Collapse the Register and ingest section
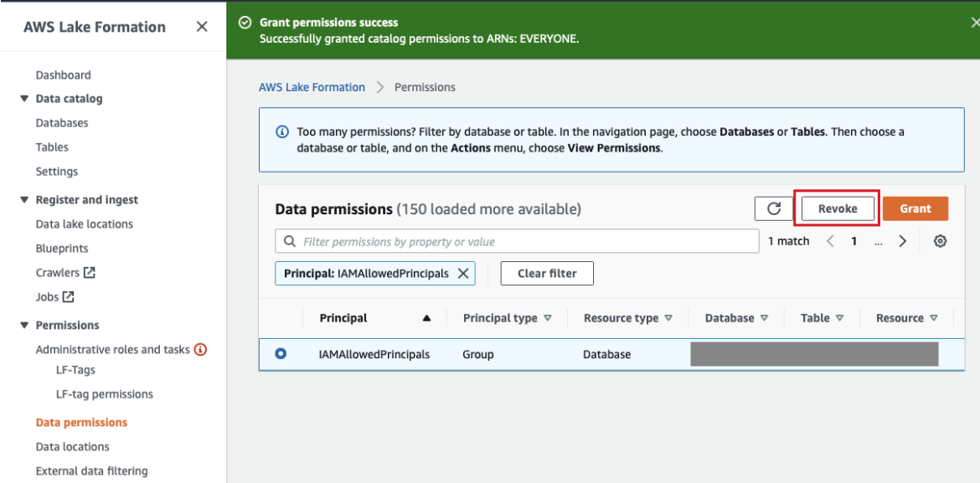Screen dimensions: 980x483 [24, 200]
